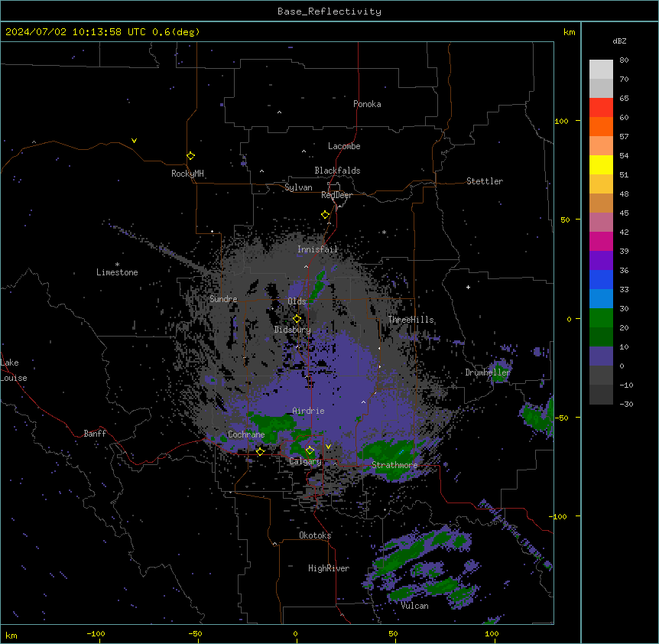This screenshot has height=644, width=659.
Task: Select the Sylvan label
Action: pos(298,187)
